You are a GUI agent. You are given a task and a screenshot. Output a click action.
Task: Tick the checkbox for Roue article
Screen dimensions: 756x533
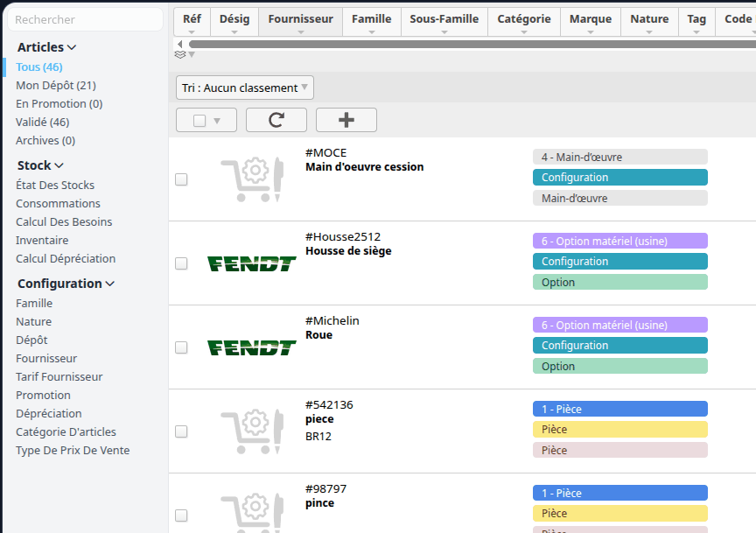181,347
